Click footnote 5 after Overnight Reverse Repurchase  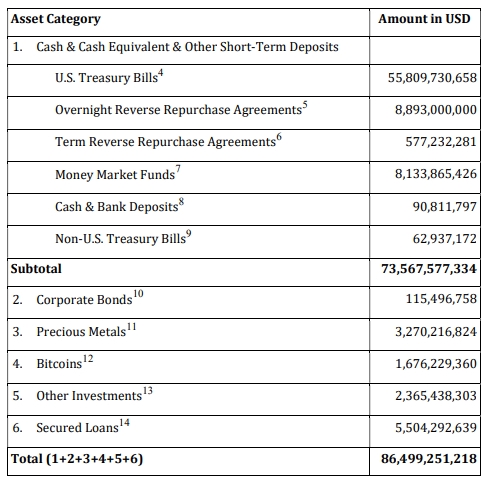pyautogui.click(x=305, y=105)
